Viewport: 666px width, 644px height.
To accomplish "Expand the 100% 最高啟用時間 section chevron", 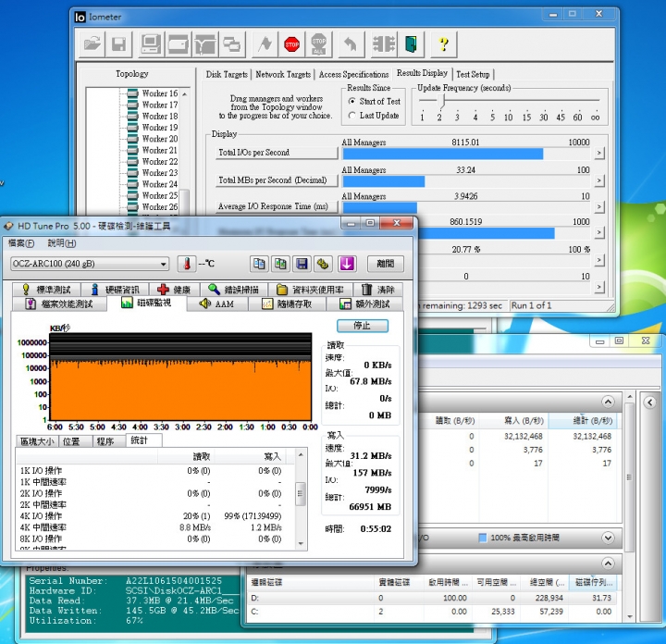I will [x=608, y=538].
